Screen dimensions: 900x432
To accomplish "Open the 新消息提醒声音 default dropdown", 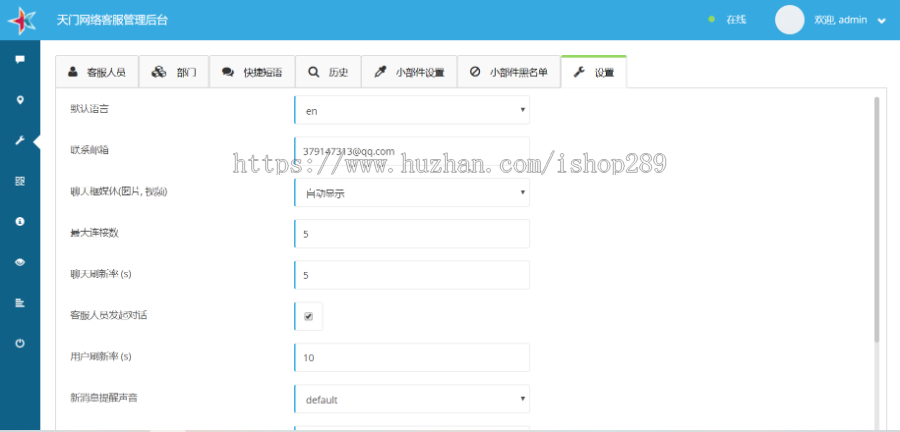I will point(412,399).
